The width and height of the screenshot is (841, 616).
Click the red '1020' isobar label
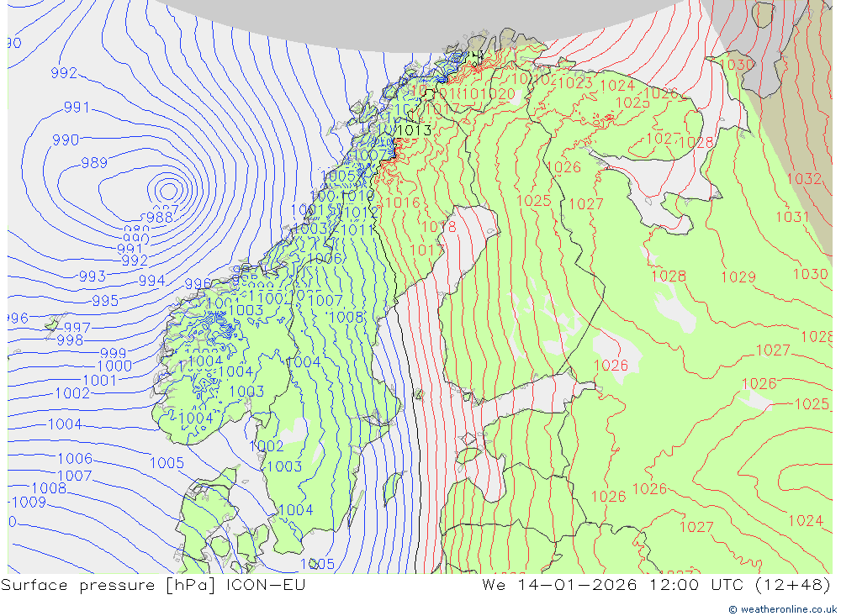pos(498,94)
